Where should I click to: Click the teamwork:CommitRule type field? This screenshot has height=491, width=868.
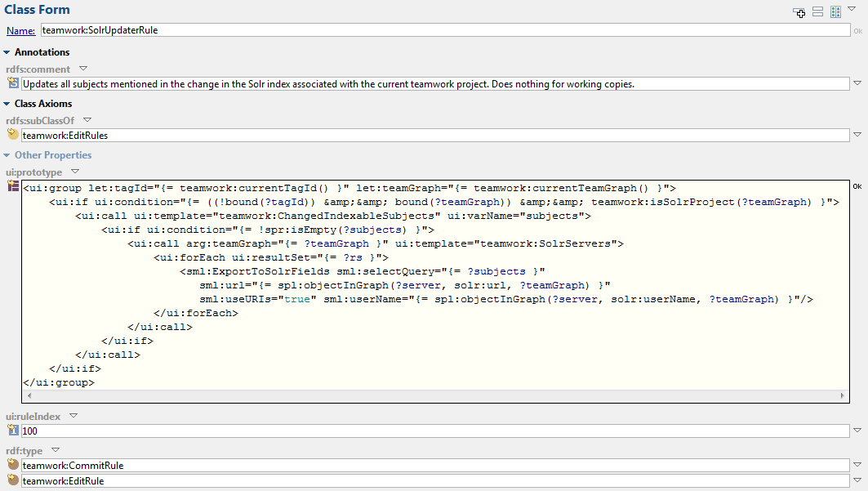(x=435, y=466)
